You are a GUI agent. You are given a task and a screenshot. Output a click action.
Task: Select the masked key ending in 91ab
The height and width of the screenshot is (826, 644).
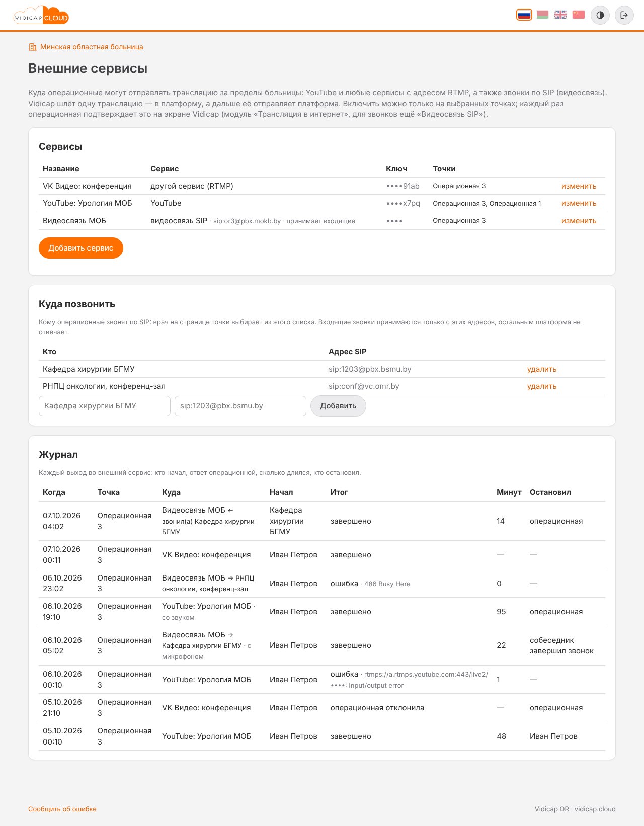[403, 186]
